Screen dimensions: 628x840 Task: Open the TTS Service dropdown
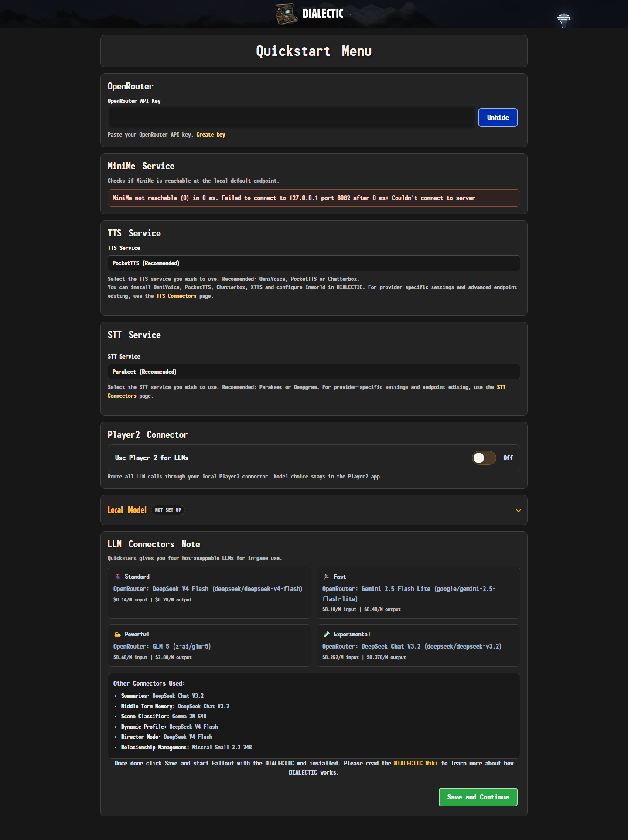point(314,263)
